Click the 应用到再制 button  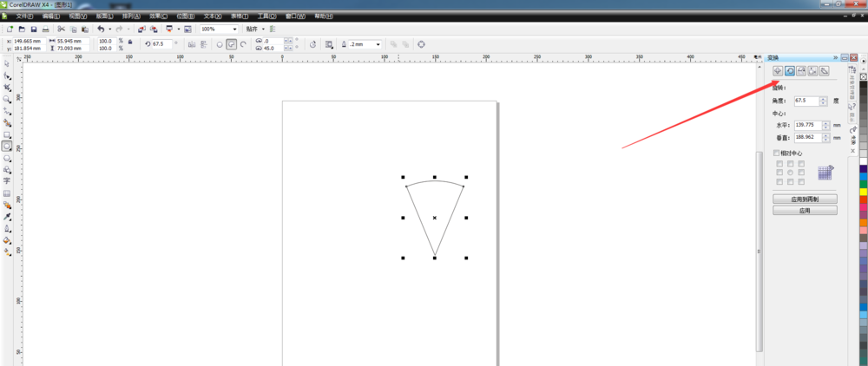click(805, 199)
